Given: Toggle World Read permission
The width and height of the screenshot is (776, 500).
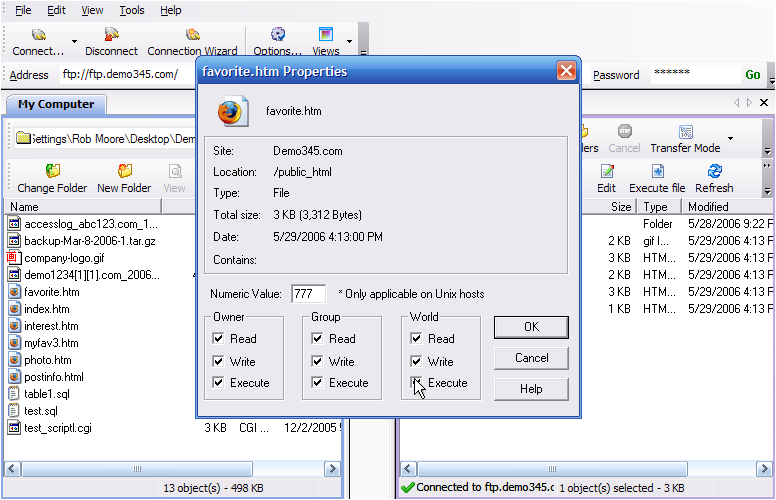Looking at the screenshot, I should 416,338.
